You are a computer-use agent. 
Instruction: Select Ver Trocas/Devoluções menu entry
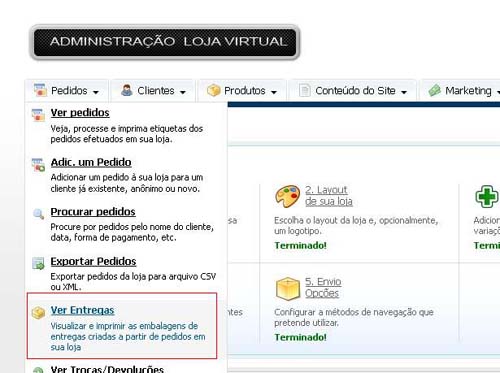coord(107,369)
